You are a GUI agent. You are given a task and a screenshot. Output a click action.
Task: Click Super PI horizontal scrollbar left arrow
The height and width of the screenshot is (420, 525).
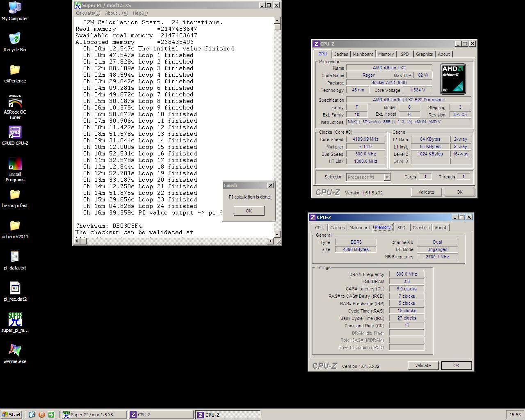tap(78, 241)
